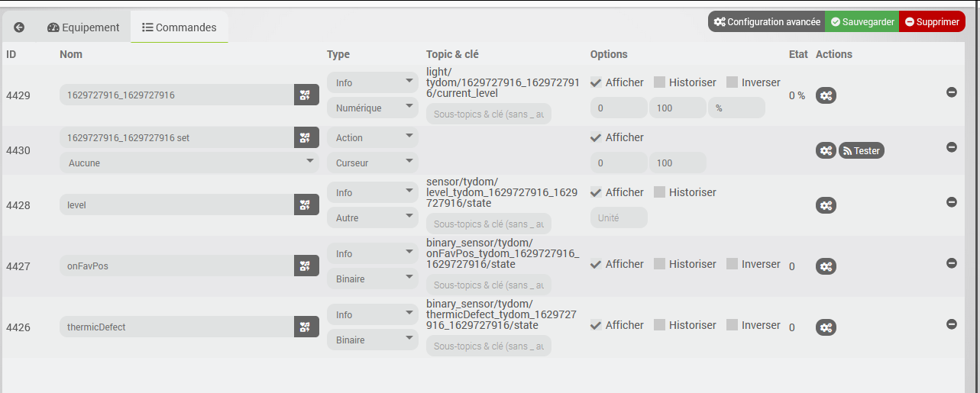This screenshot has height=393, width=980.
Task: Open the Autre subtype dropdown
Action: coord(373,217)
